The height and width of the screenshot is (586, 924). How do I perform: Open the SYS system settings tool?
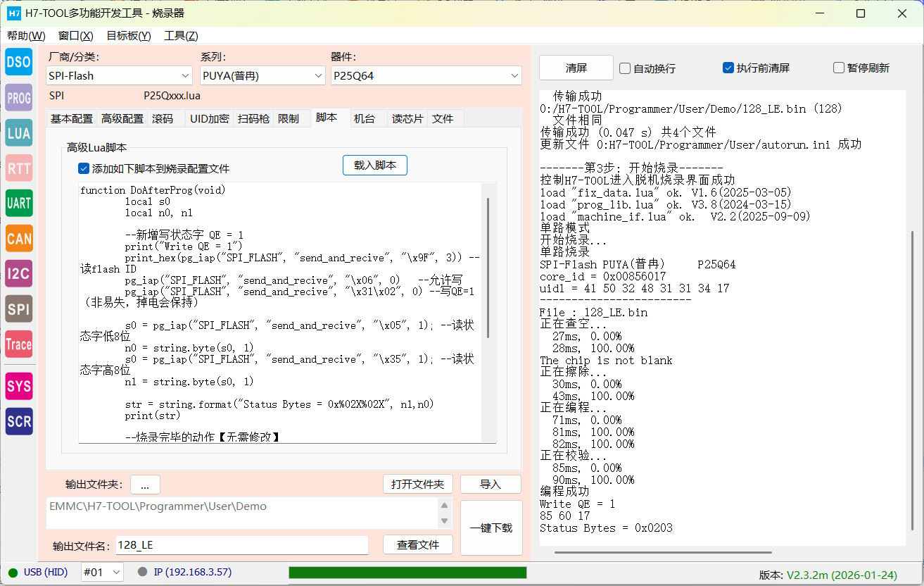18,386
